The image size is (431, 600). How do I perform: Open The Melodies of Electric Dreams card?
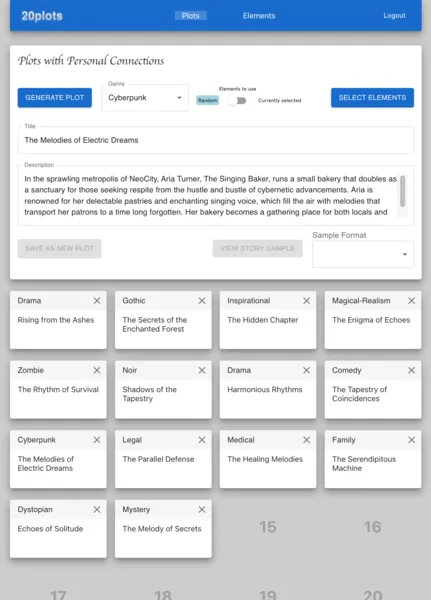point(58,459)
